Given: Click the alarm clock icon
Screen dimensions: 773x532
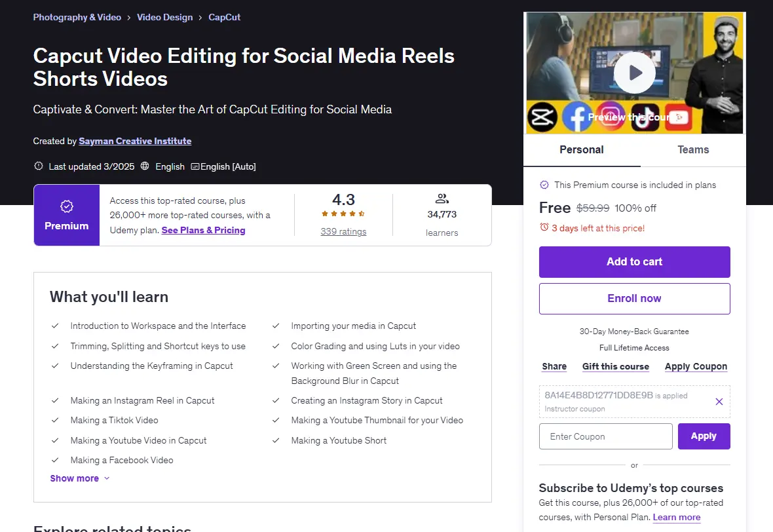Looking at the screenshot, I should point(544,227).
